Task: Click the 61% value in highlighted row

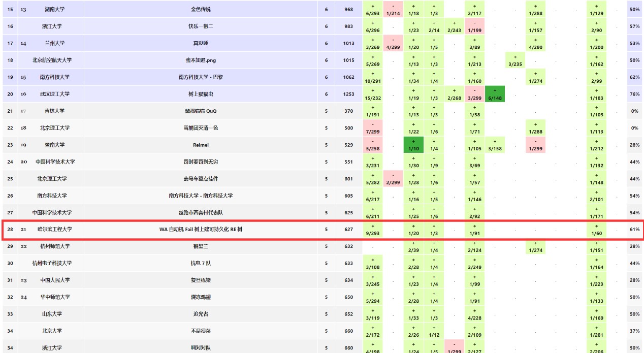Action: click(634, 230)
